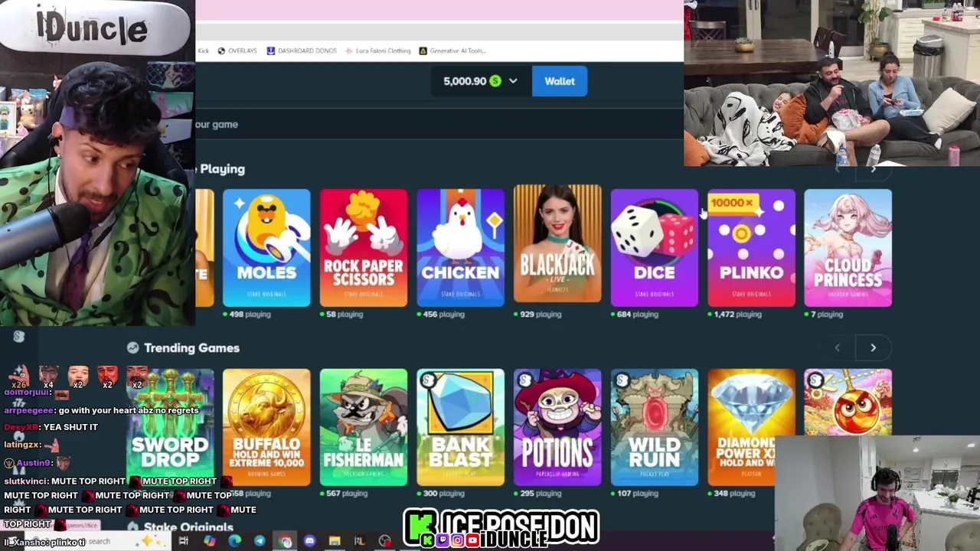Open the Kick bookmark
This screenshot has width=980, height=551.
(203, 51)
